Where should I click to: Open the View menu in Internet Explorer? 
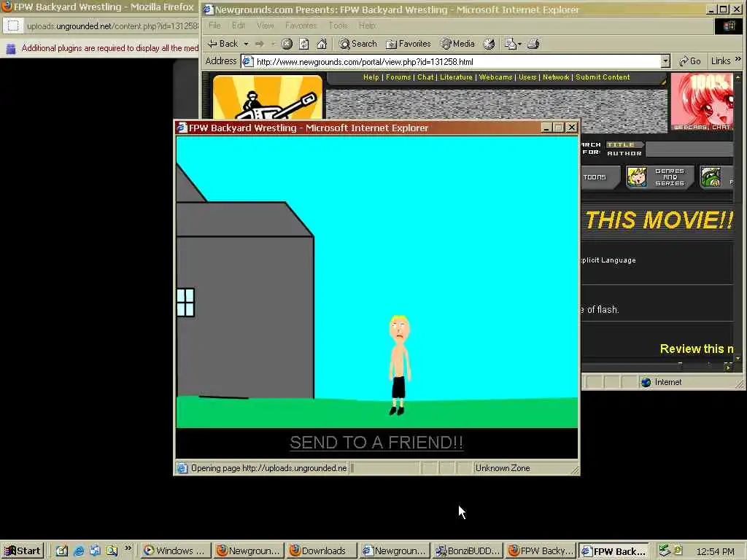click(266, 26)
